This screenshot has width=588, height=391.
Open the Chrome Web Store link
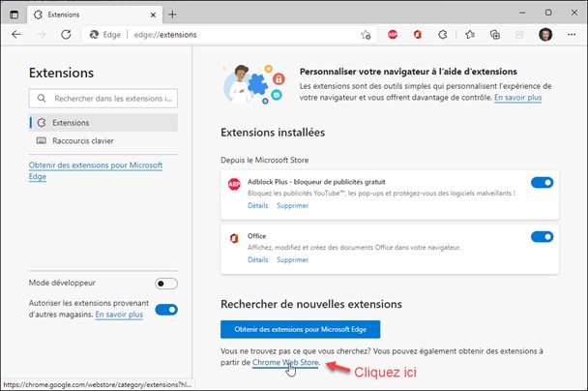pos(285,363)
